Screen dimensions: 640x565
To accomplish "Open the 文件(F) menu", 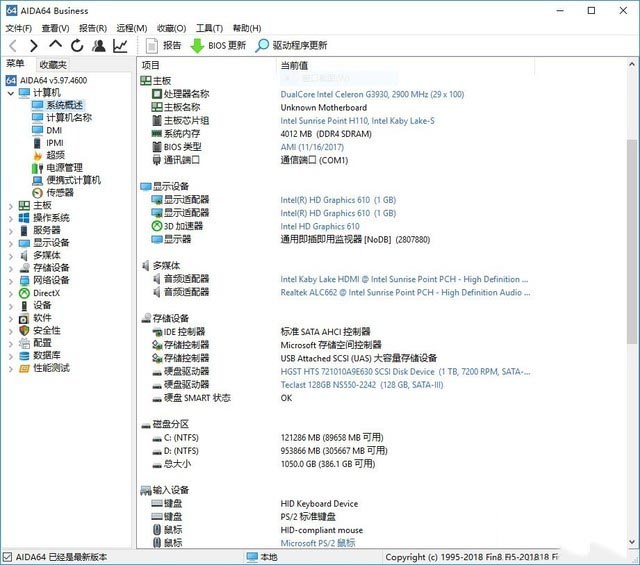I will 18,28.
